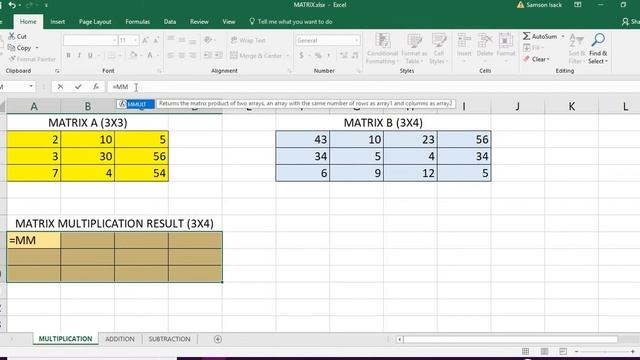The image size is (640, 360).
Task: Expand Font dialog launcher
Action: (160, 71)
